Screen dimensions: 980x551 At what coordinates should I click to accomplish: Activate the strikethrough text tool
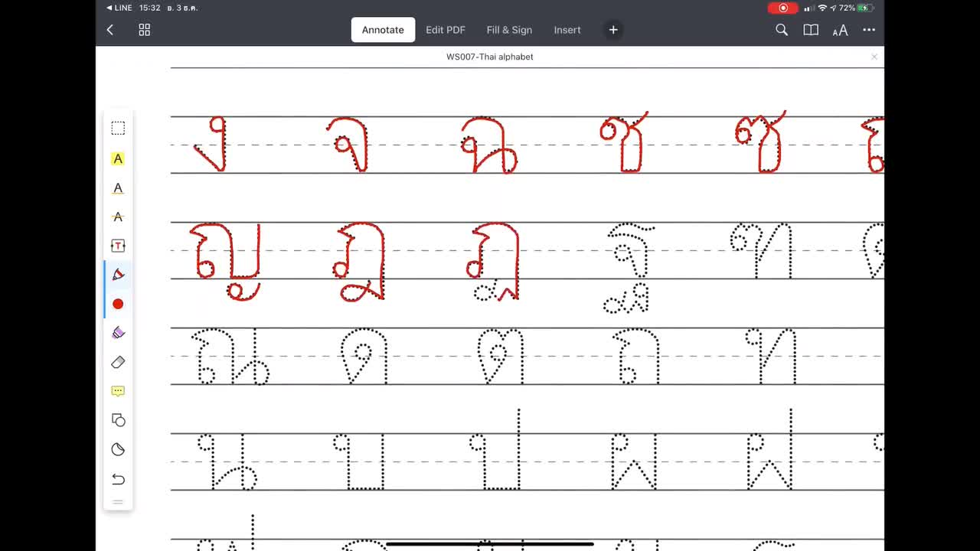[118, 217]
